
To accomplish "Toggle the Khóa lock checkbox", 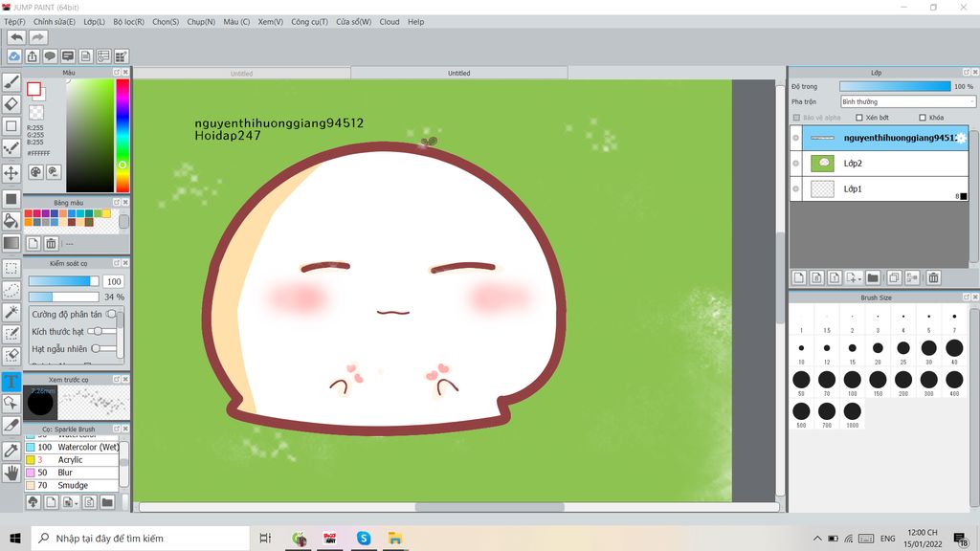I will pyautogui.click(x=923, y=118).
